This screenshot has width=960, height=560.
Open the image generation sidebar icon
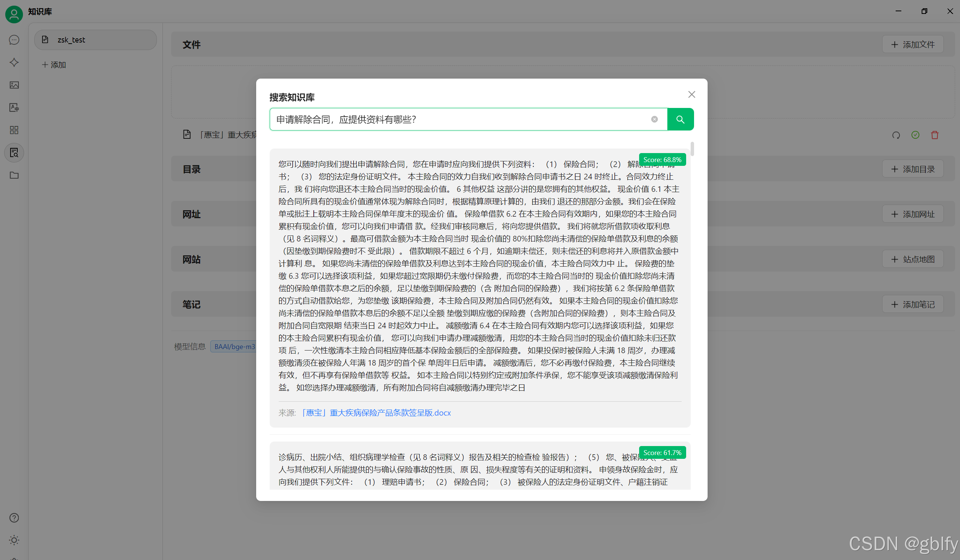pos(14,85)
